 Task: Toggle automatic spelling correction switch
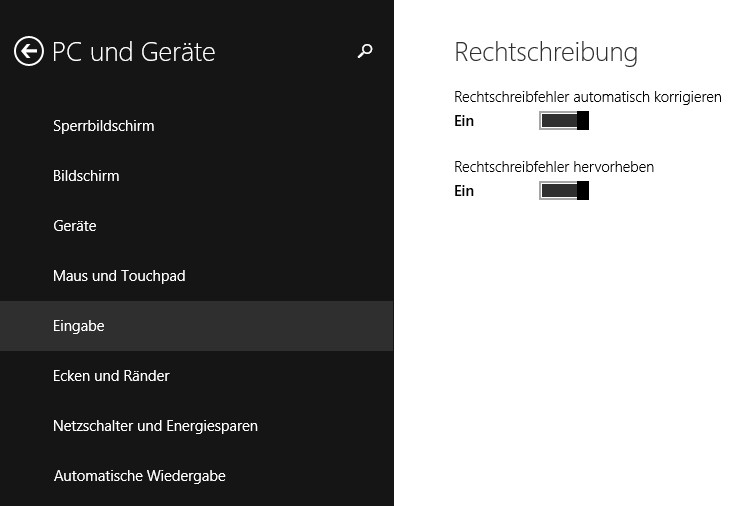564,120
